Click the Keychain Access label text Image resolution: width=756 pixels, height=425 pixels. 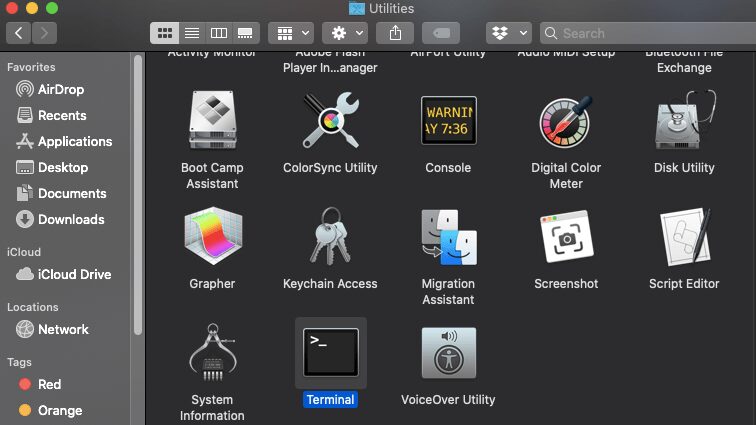coord(330,284)
